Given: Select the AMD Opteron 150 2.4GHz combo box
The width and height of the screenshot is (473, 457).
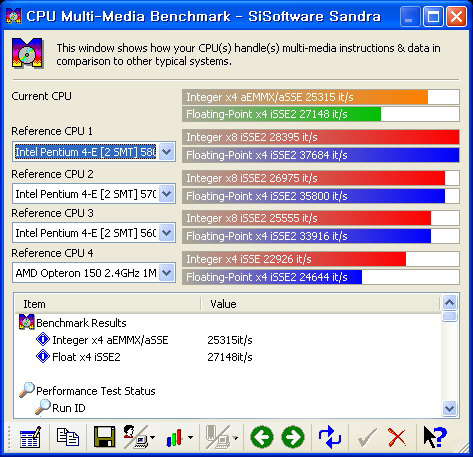Looking at the screenshot, I should click(x=94, y=273).
